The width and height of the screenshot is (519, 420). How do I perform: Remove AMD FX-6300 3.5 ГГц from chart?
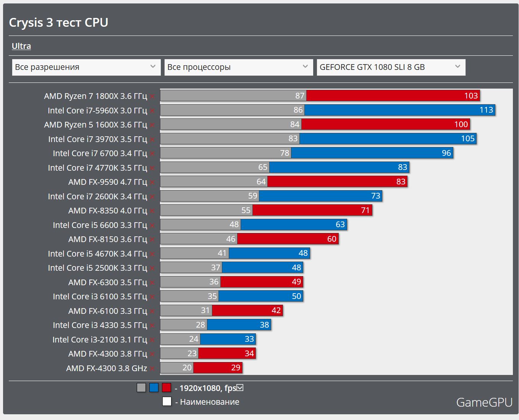(152, 283)
